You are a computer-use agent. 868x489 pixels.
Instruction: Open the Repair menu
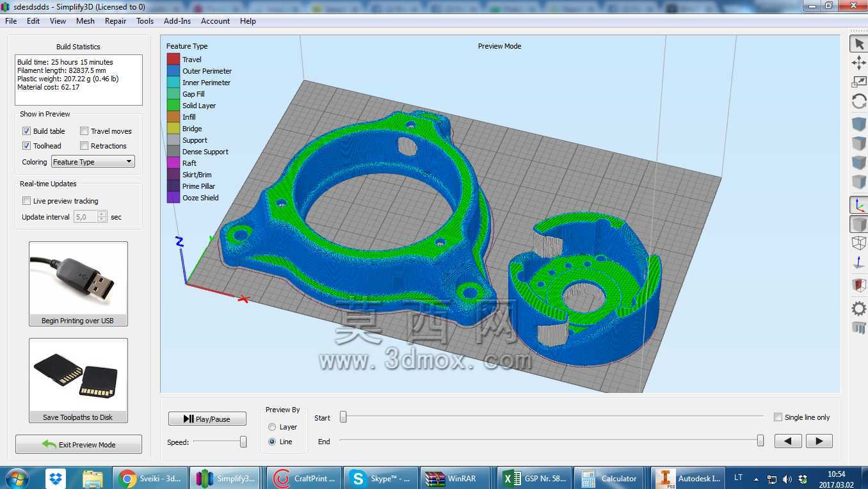(x=115, y=21)
